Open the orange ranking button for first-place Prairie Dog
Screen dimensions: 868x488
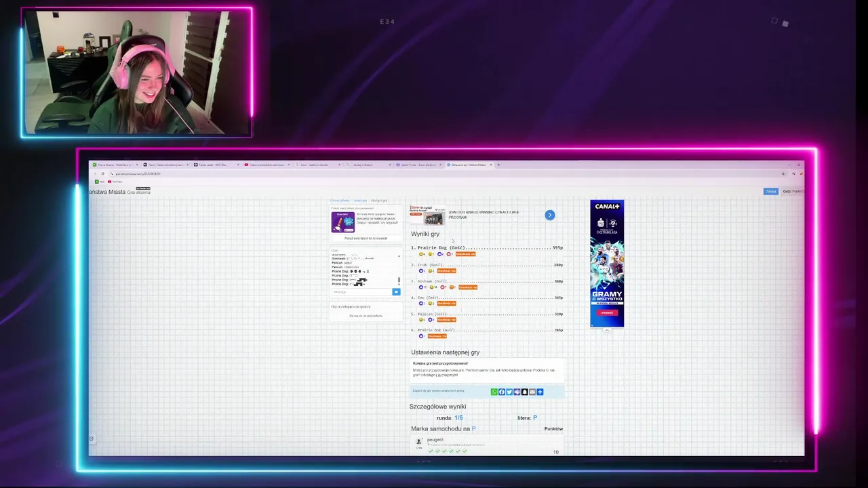point(465,254)
